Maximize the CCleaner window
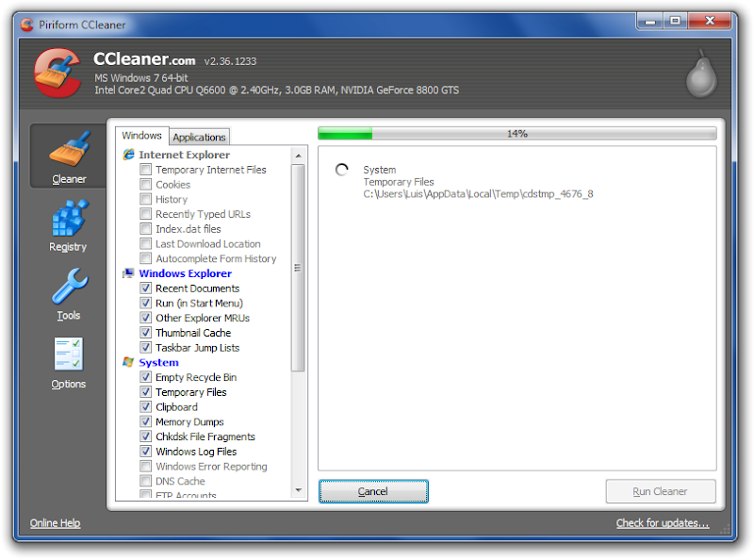The width and height of the screenshot is (754, 560). coord(675,21)
